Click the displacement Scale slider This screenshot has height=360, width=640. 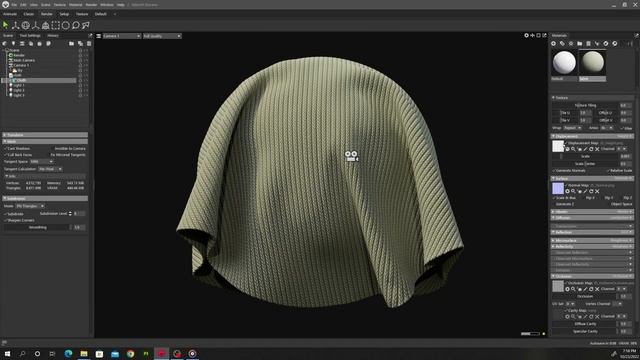point(585,156)
